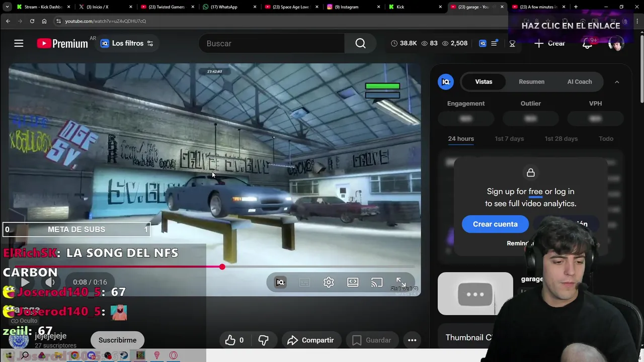Open Los filtros options
Viewport: 644px width, 362px height.
(x=127, y=43)
